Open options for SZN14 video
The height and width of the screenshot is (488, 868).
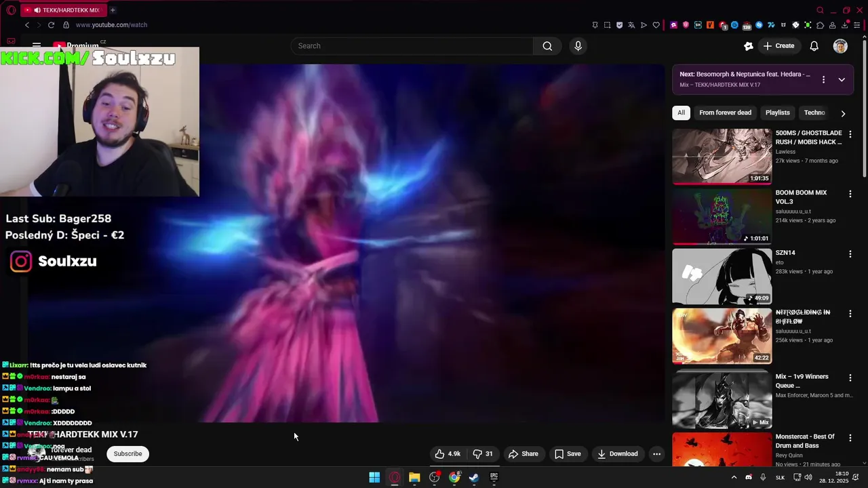(x=850, y=253)
